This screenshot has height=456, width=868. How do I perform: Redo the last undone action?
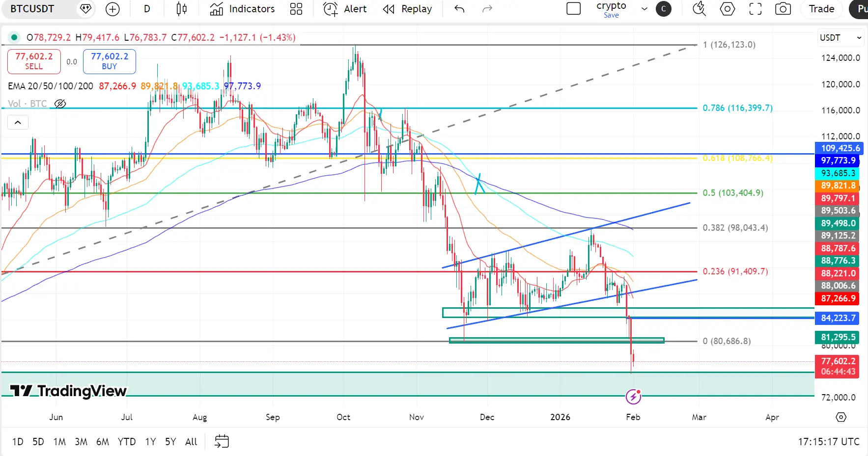(x=487, y=9)
